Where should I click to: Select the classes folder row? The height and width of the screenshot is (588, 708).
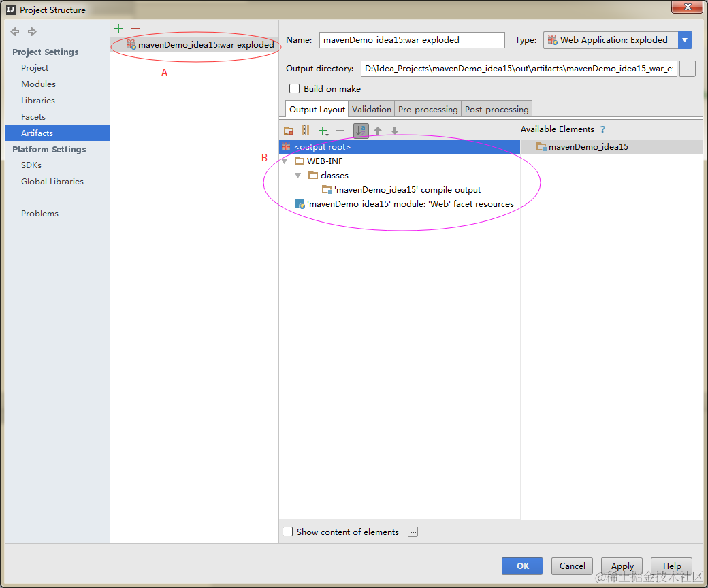(400, 176)
